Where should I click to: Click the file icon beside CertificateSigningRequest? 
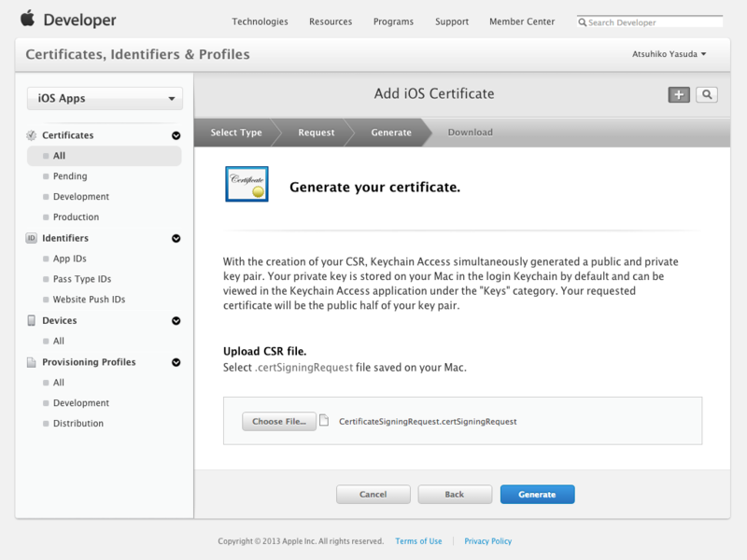pos(324,421)
